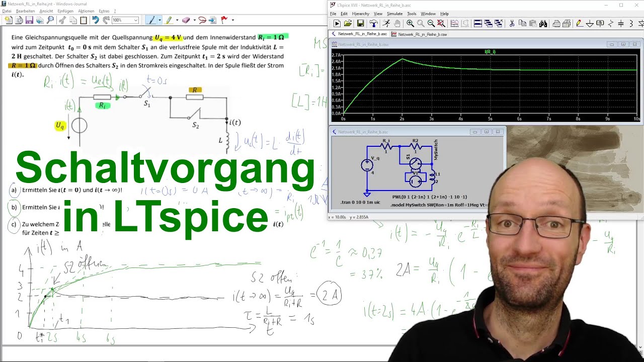Switch to the Netzwerk_RL_in_Reihe_b.raw tab
The width and height of the screenshot is (644, 362).
pyautogui.click(x=419, y=34)
